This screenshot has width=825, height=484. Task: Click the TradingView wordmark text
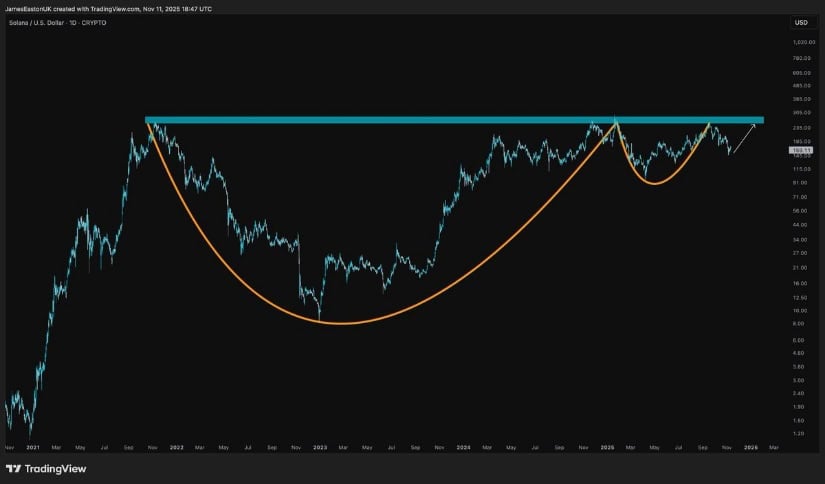pyautogui.click(x=55, y=469)
